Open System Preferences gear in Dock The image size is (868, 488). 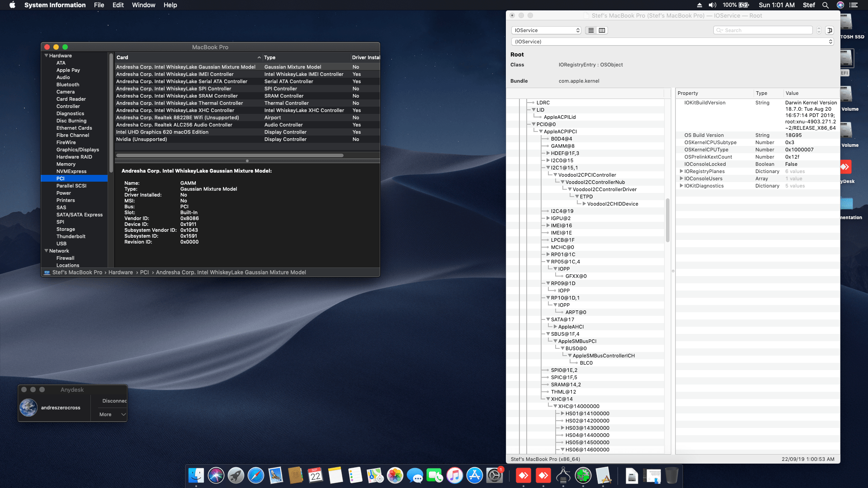coord(495,475)
